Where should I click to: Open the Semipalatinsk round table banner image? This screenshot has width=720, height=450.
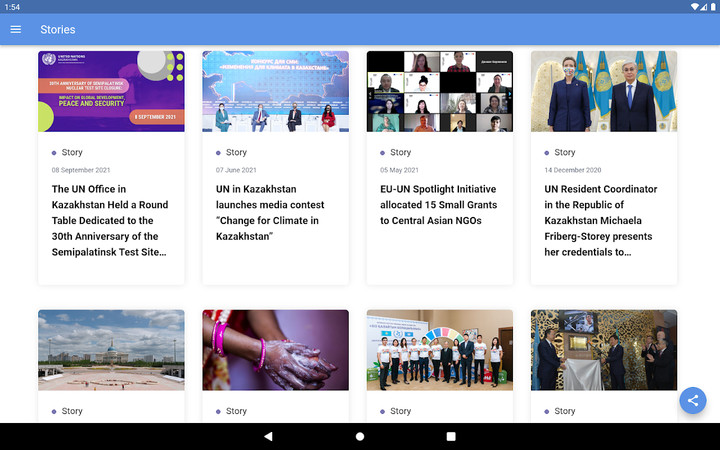(x=111, y=91)
